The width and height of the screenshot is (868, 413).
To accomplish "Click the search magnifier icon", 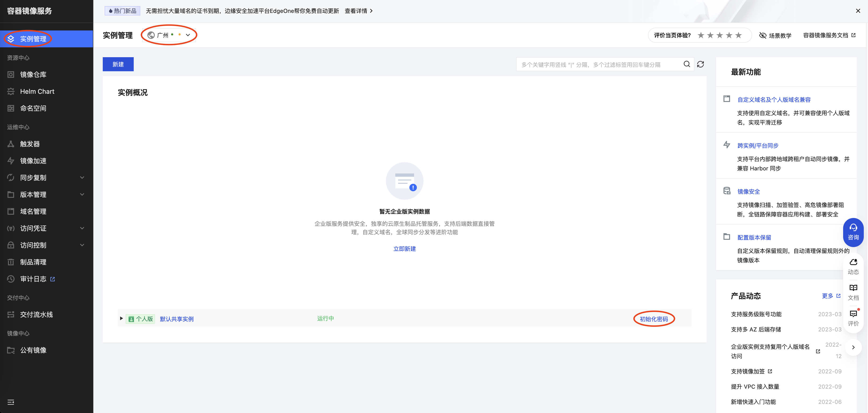I will tap(686, 64).
